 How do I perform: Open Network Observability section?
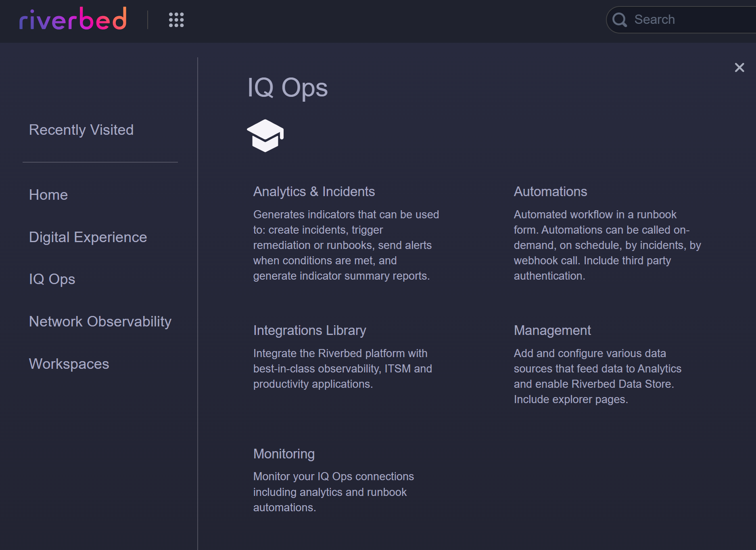tap(100, 322)
